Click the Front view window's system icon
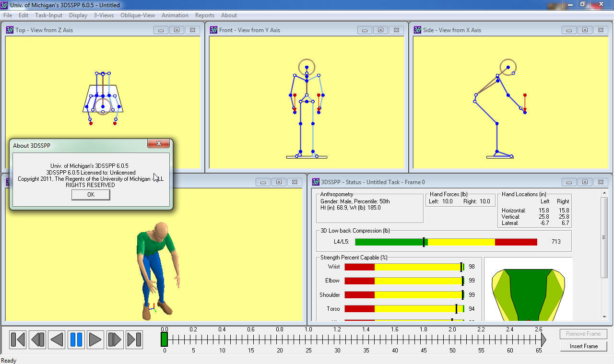This screenshot has height=364, width=614. (x=213, y=30)
